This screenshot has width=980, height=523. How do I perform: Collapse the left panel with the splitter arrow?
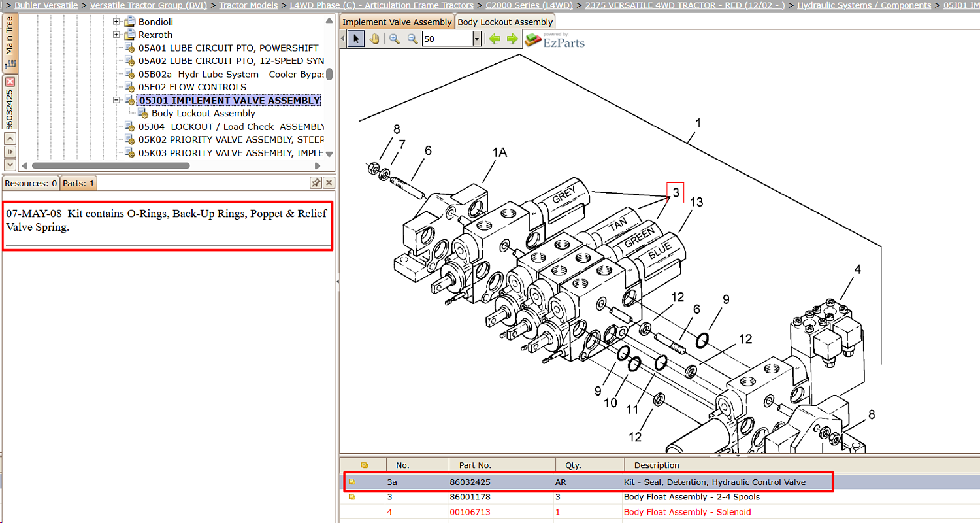[x=337, y=281]
